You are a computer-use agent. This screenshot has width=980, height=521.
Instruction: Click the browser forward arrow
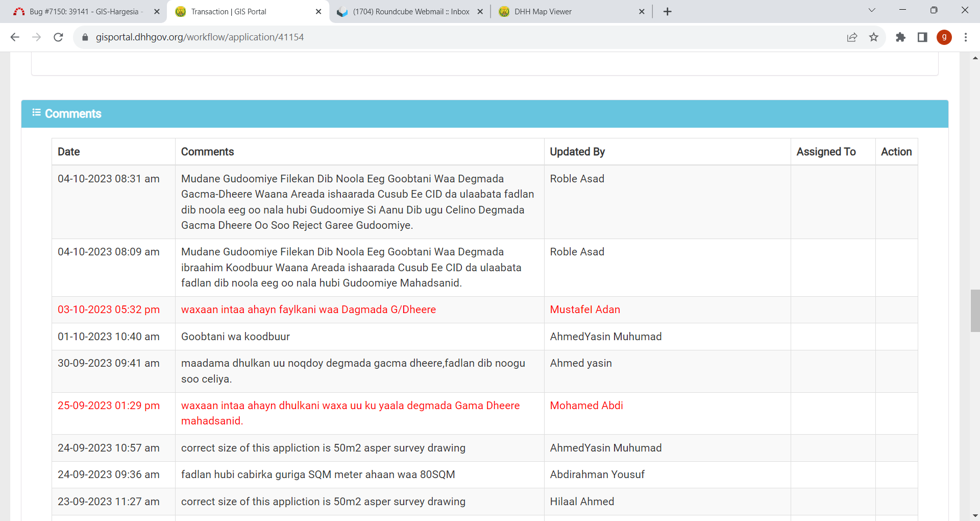tap(36, 37)
